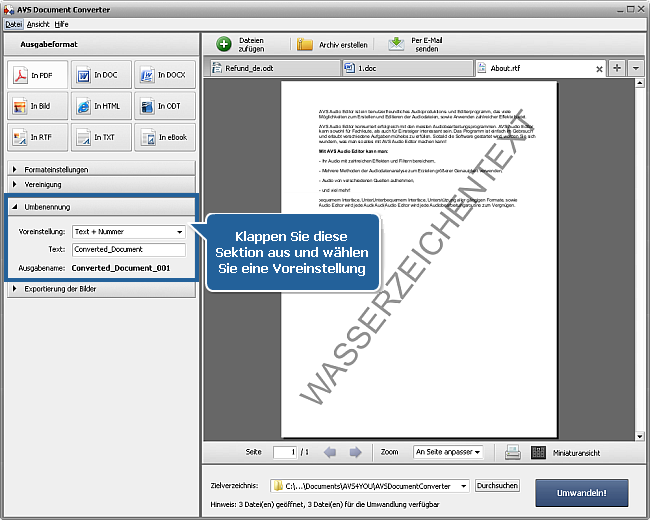The width and height of the screenshot is (650, 520).
Task: Select the In PDF output format
Action: coord(37,75)
